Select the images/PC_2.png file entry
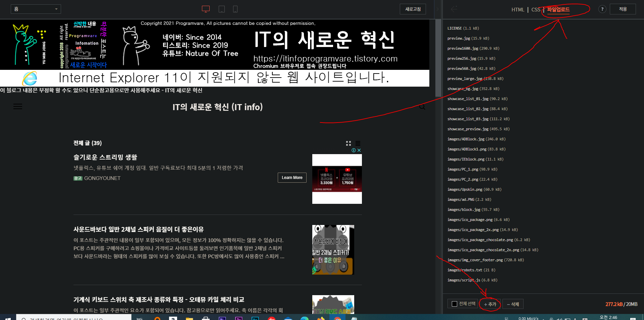 pos(472,179)
